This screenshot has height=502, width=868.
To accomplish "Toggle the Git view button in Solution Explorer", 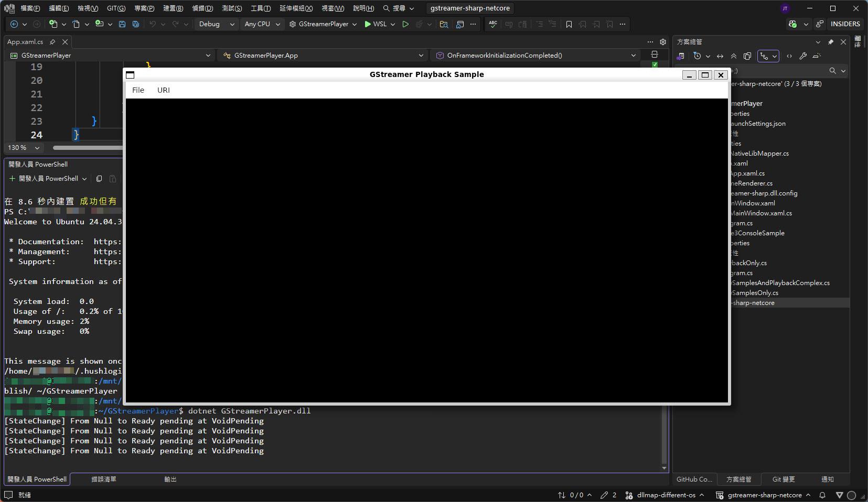I will point(765,56).
